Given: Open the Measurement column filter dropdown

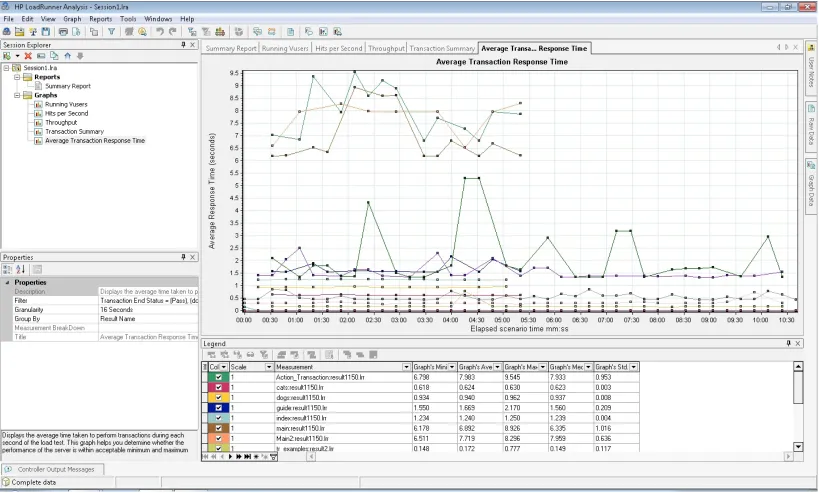Looking at the screenshot, I should click(407, 367).
